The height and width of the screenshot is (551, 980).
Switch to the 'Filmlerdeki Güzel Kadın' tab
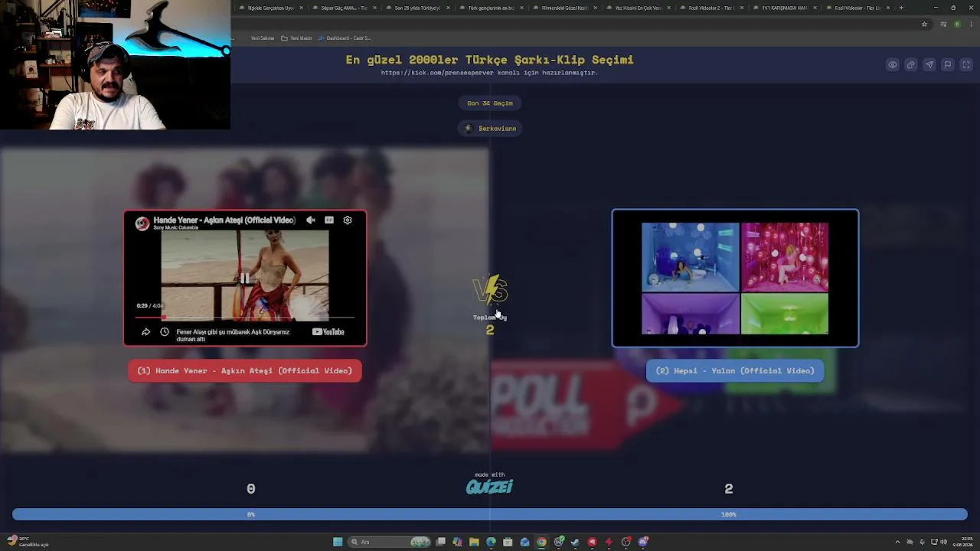pyautogui.click(x=564, y=8)
